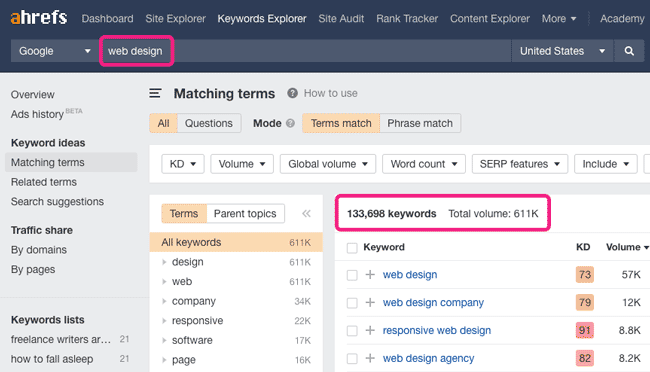Expand the 'page' term group
This screenshot has width=650, height=372.
164,360
